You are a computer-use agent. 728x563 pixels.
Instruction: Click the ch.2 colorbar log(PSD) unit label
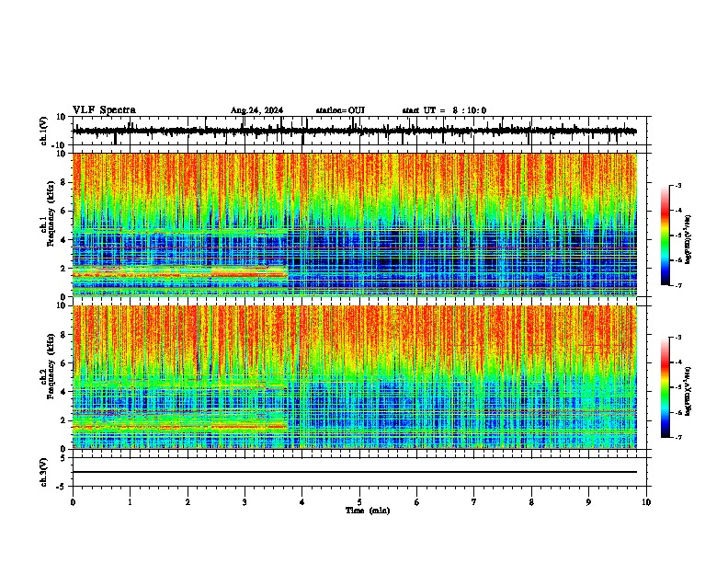(x=688, y=391)
